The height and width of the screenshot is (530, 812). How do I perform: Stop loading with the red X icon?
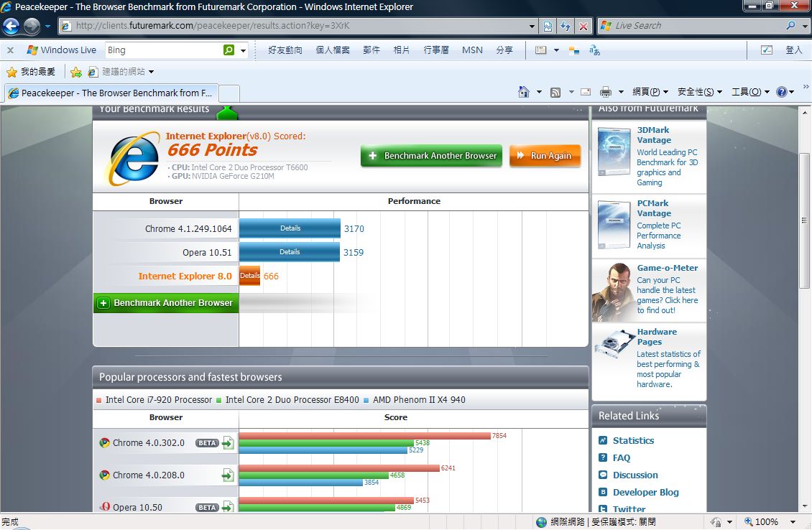(583, 26)
